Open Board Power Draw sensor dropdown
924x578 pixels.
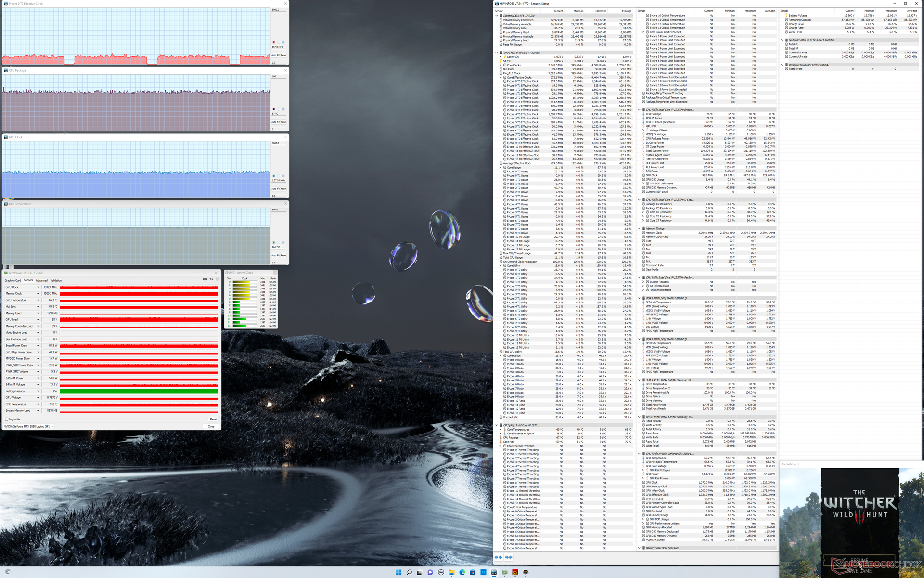[x=38, y=345]
